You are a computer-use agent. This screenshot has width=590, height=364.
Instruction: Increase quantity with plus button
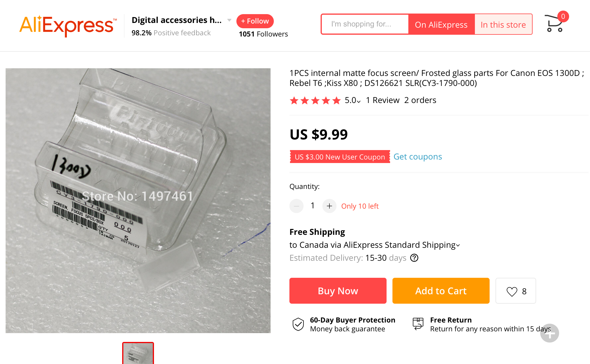(x=329, y=206)
